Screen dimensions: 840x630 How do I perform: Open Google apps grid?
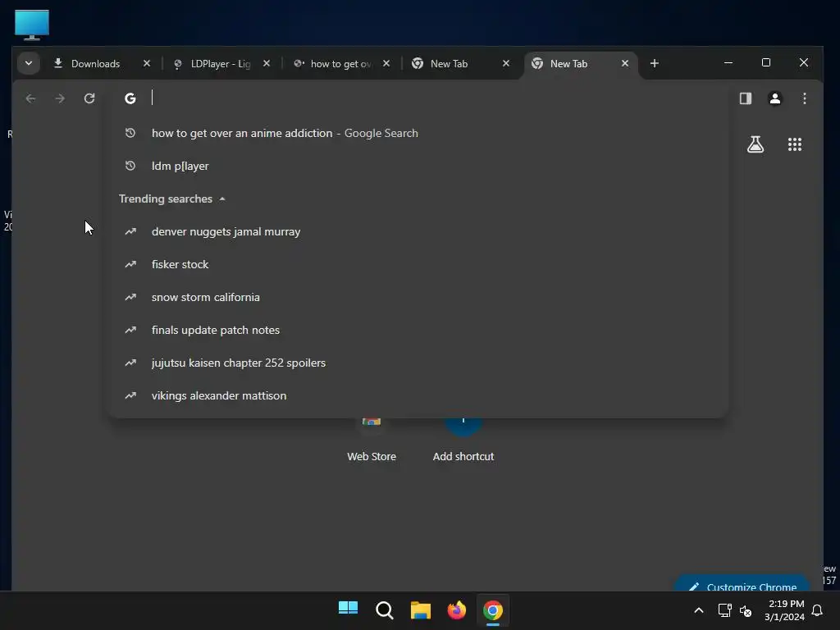tap(794, 144)
